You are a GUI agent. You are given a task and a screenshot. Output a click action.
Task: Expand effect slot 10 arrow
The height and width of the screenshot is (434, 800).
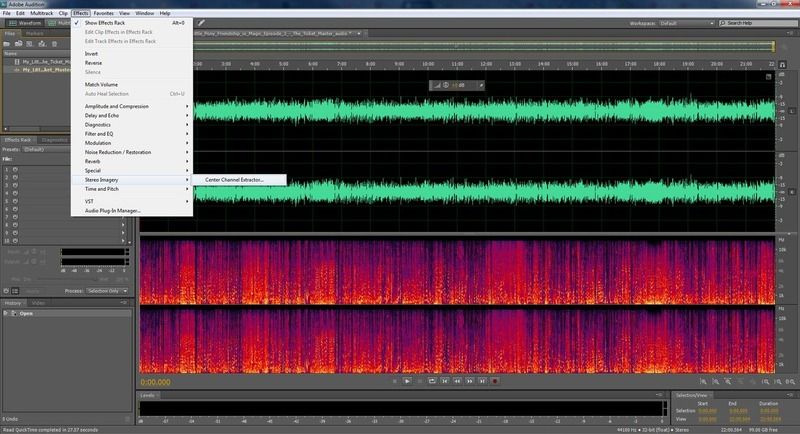pyautogui.click(x=123, y=241)
